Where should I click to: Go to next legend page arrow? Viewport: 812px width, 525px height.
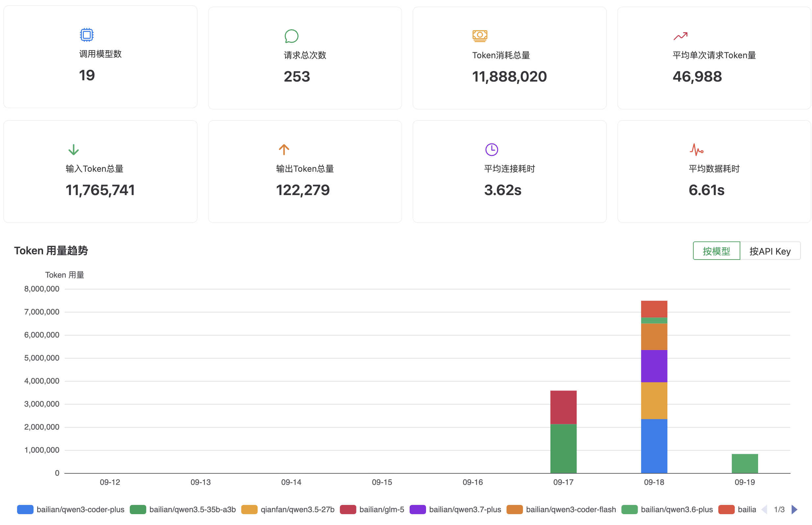(x=794, y=509)
